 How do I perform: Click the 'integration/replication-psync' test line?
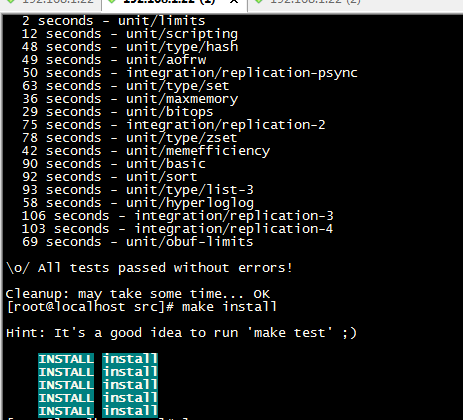pyautogui.click(x=190, y=73)
